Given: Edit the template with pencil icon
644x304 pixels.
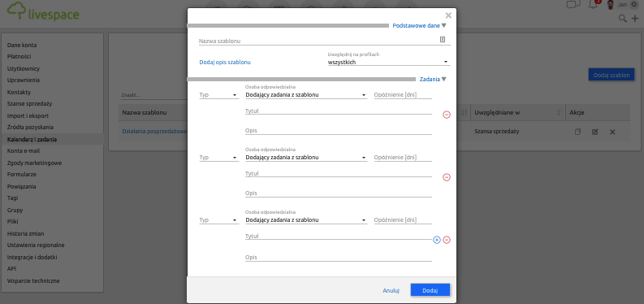Looking at the screenshot, I should [x=594, y=132].
